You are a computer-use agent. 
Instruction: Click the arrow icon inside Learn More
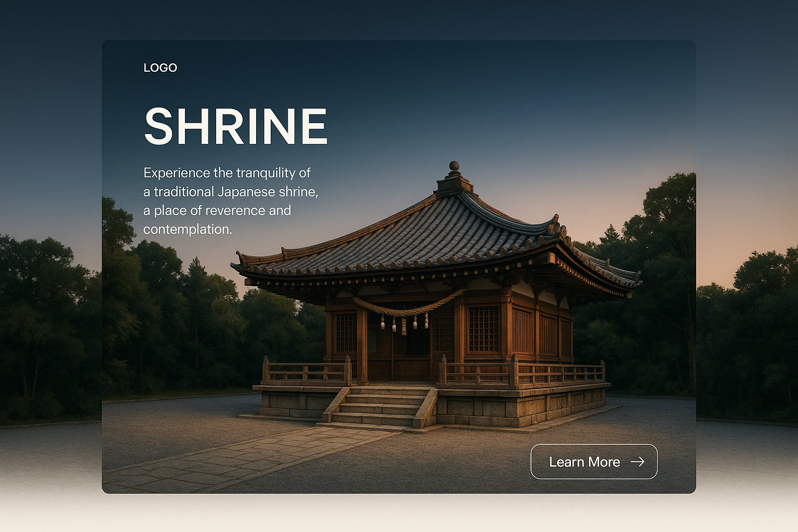637,461
